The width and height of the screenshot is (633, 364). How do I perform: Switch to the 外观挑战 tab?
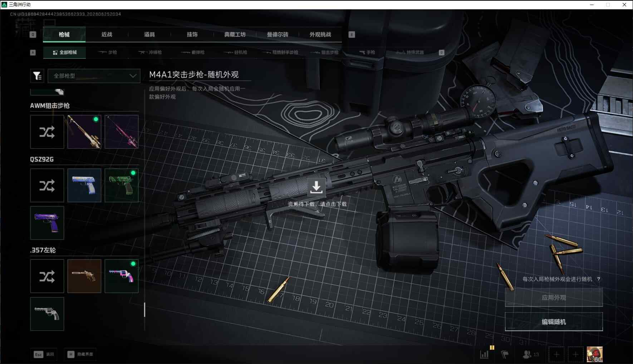(x=320, y=35)
